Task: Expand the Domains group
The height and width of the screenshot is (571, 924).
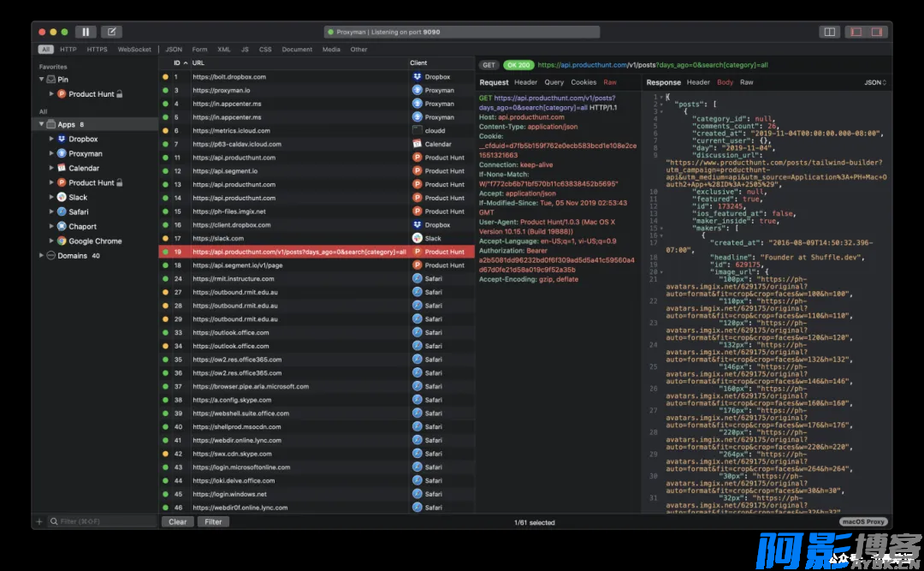Action: (x=41, y=255)
